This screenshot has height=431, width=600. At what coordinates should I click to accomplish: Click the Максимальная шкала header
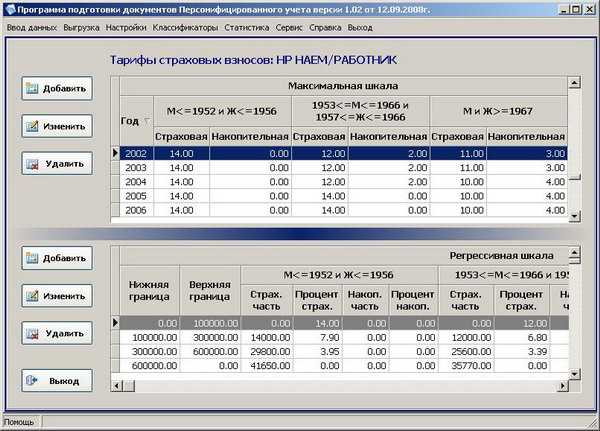pyautogui.click(x=343, y=86)
